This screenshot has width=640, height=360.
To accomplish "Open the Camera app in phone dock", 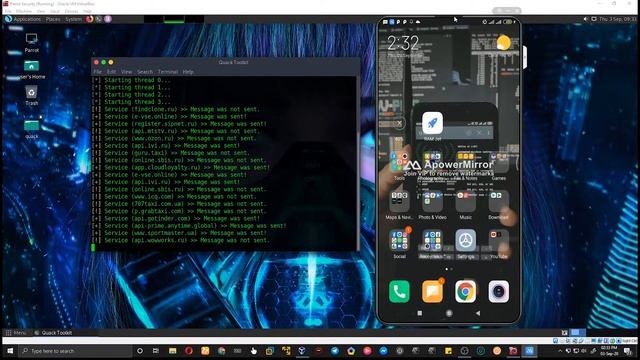I will click(x=498, y=291).
